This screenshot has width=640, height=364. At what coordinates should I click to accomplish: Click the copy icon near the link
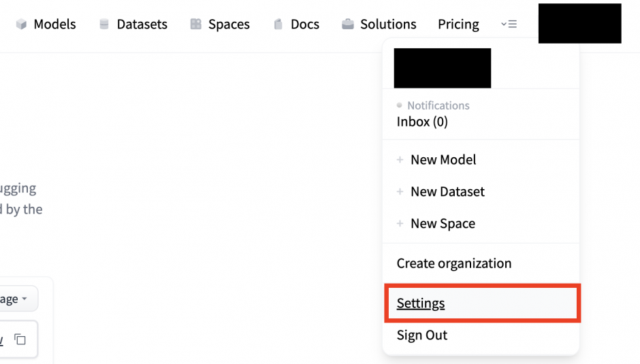tap(20, 340)
